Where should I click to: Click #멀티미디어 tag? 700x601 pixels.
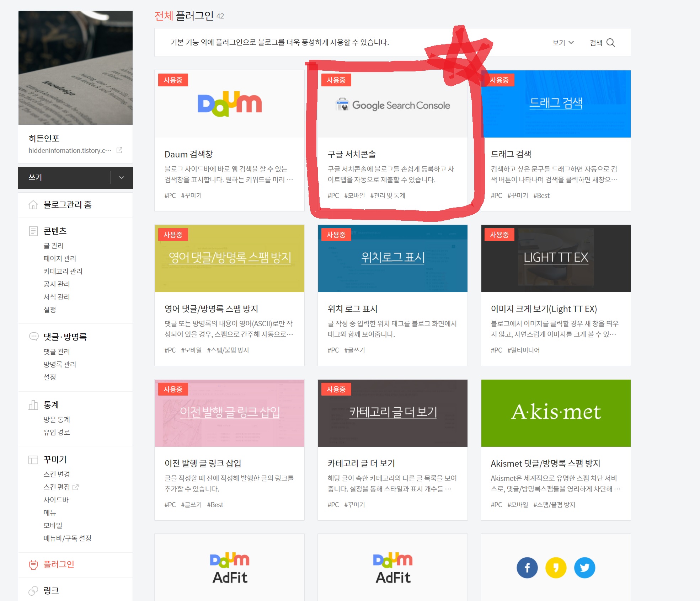point(523,350)
